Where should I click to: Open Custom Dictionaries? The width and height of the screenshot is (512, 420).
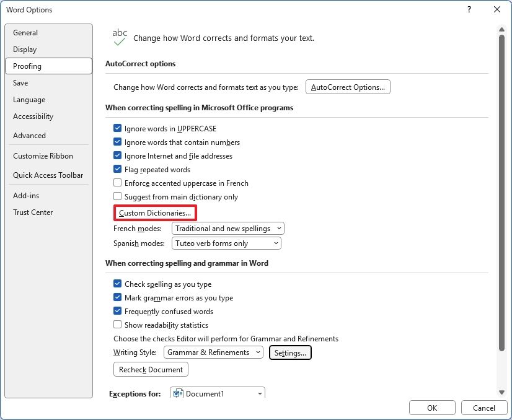[154, 212]
